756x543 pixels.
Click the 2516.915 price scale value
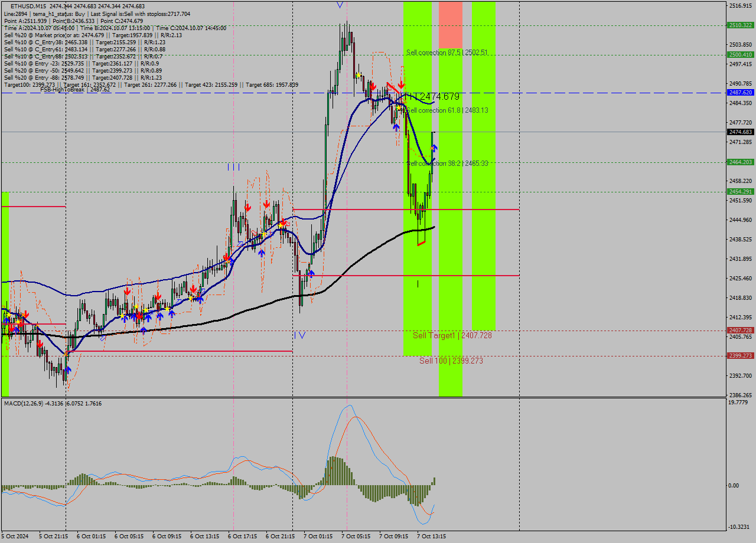[x=741, y=6]
